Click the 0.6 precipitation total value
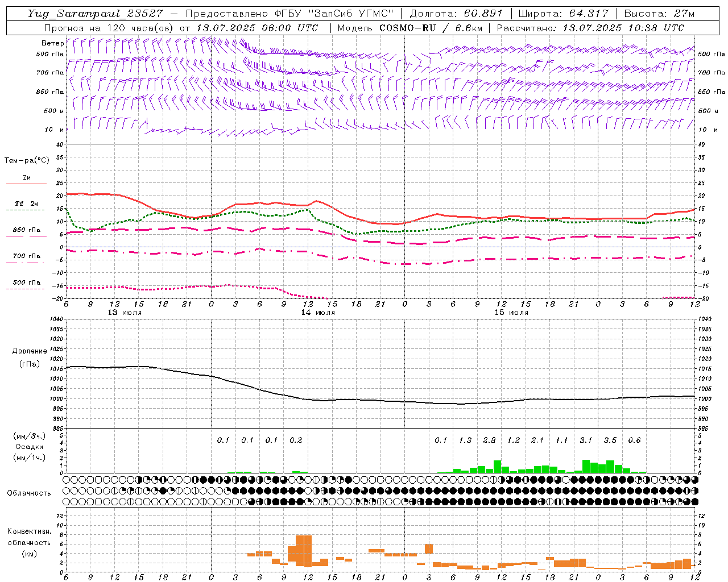 [634, 440]
